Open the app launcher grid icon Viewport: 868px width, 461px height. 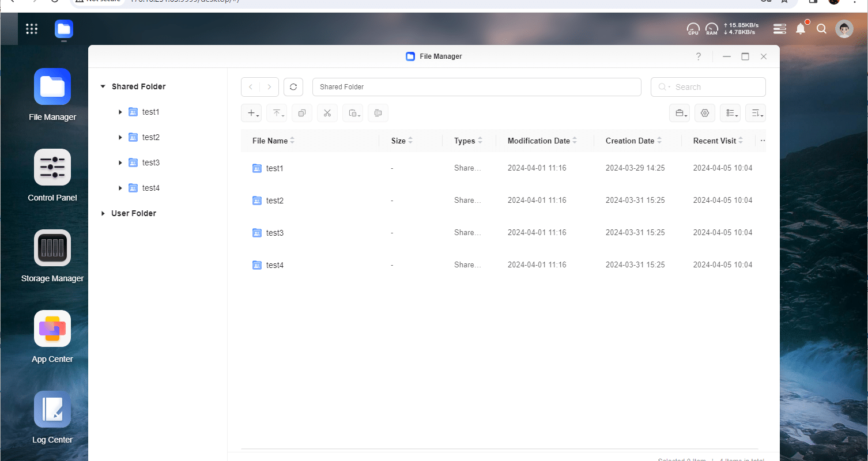pos(32,29)
